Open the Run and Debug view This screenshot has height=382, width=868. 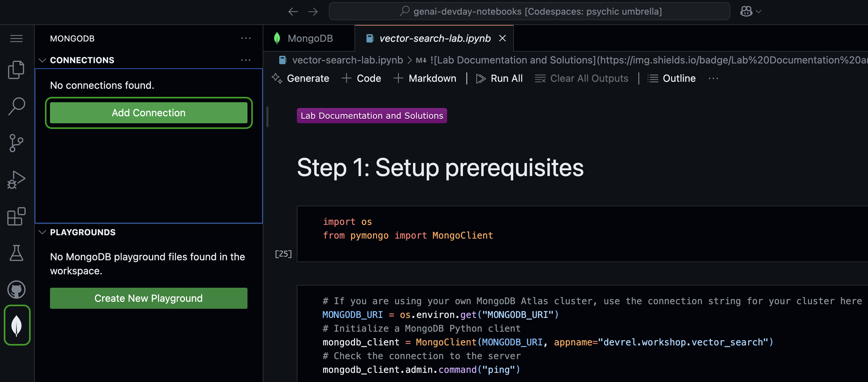16,179
